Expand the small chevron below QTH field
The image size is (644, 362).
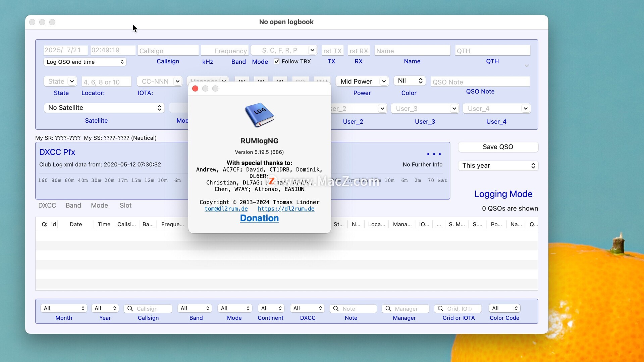(527, 66)
